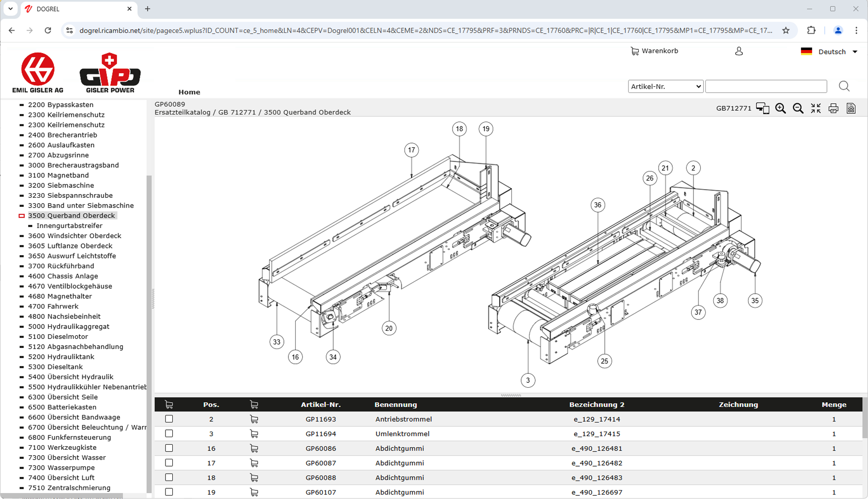
Task: Click the Benennung column header
Action: (x=396, y=405)
